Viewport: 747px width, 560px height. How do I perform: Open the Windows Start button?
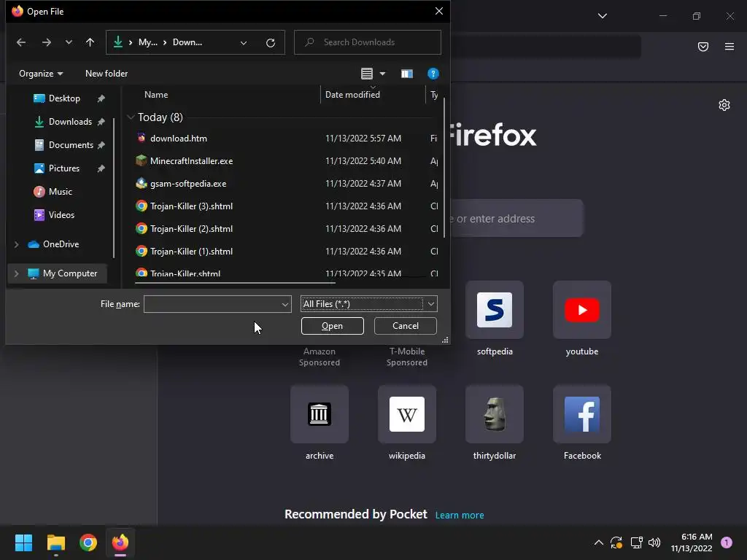(23, 542)
